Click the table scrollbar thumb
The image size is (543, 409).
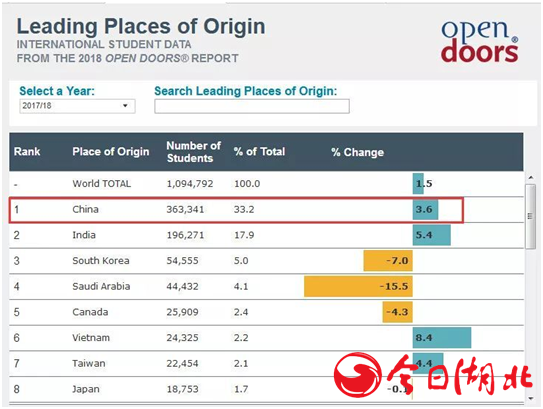530,216
